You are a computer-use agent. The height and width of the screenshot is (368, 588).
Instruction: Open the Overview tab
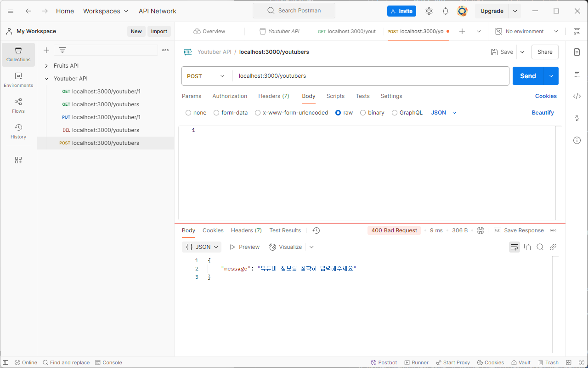tap(209, 31)
